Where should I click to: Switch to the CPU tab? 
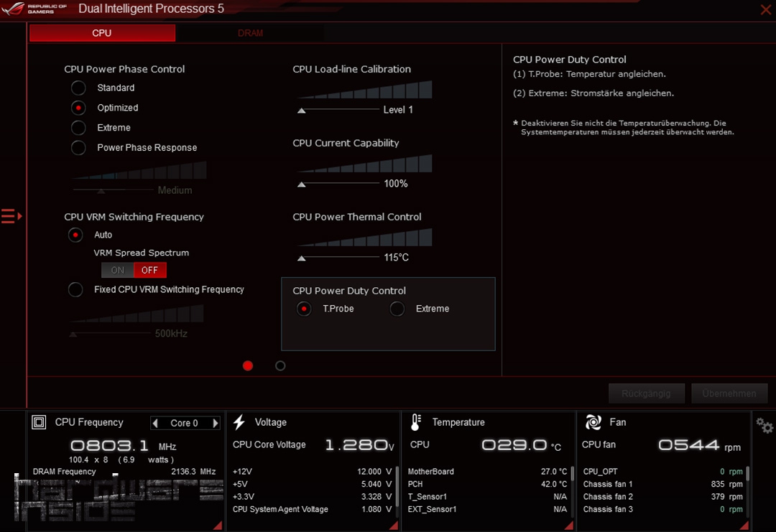pyautogui.click(x=102, y=33)
